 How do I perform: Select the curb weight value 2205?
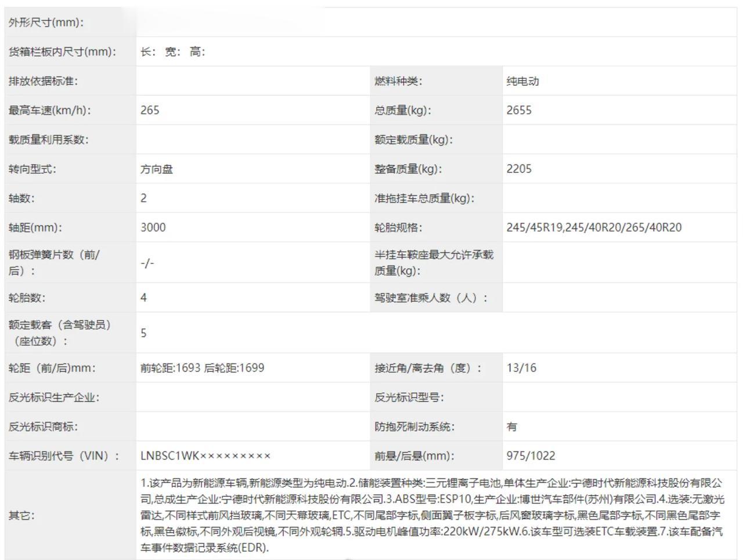(519, 169)
